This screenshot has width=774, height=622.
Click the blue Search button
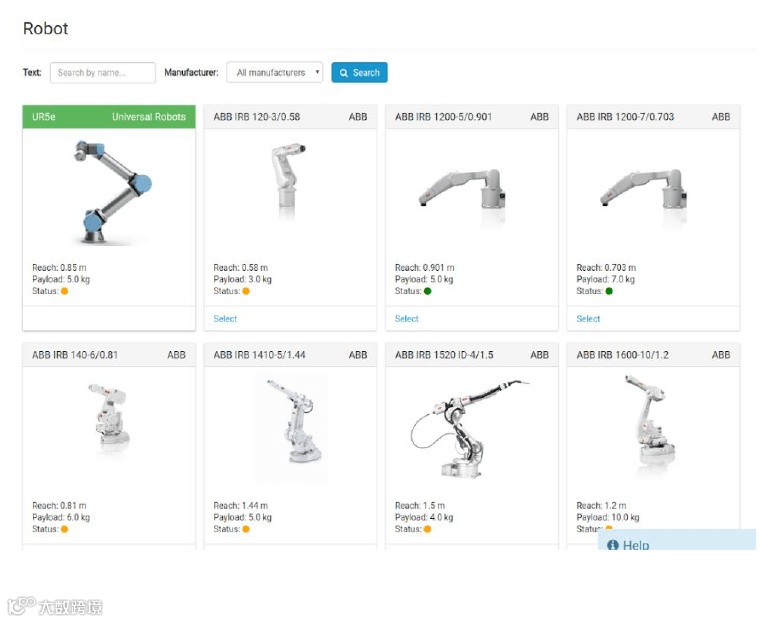click(x=359, y=73)
